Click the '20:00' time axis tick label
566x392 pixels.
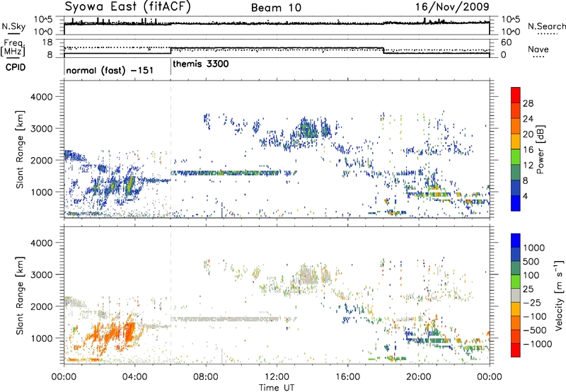[418, 377]
